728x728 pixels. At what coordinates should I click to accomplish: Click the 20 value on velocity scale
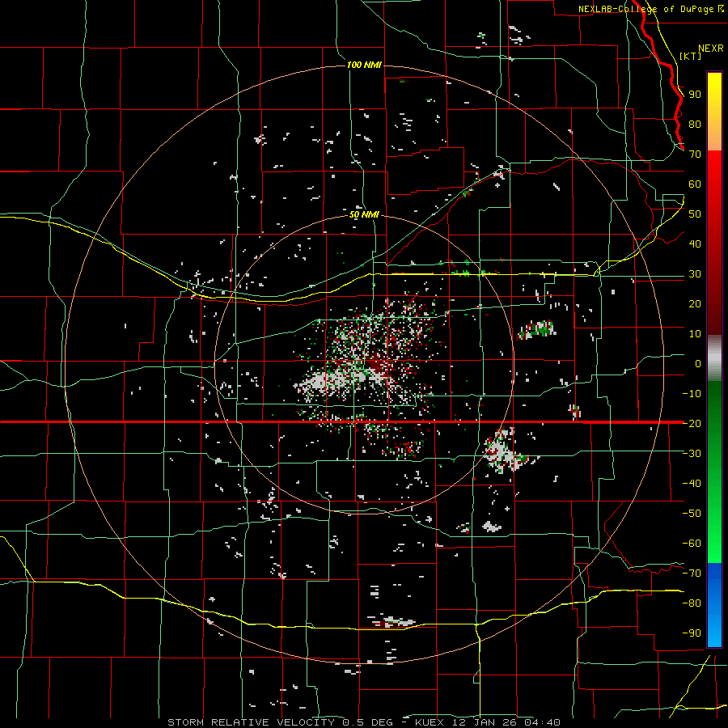(695, 304)
